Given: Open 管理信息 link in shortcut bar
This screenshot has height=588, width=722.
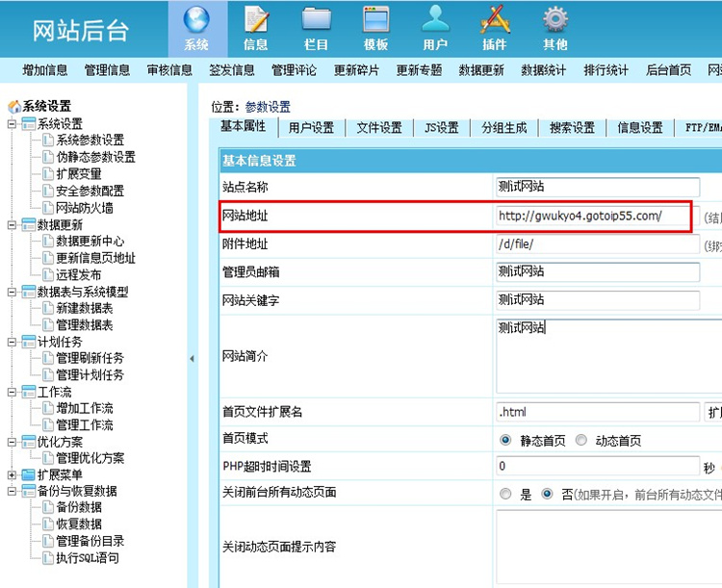Looking at the screenshot, I should 107,70.
